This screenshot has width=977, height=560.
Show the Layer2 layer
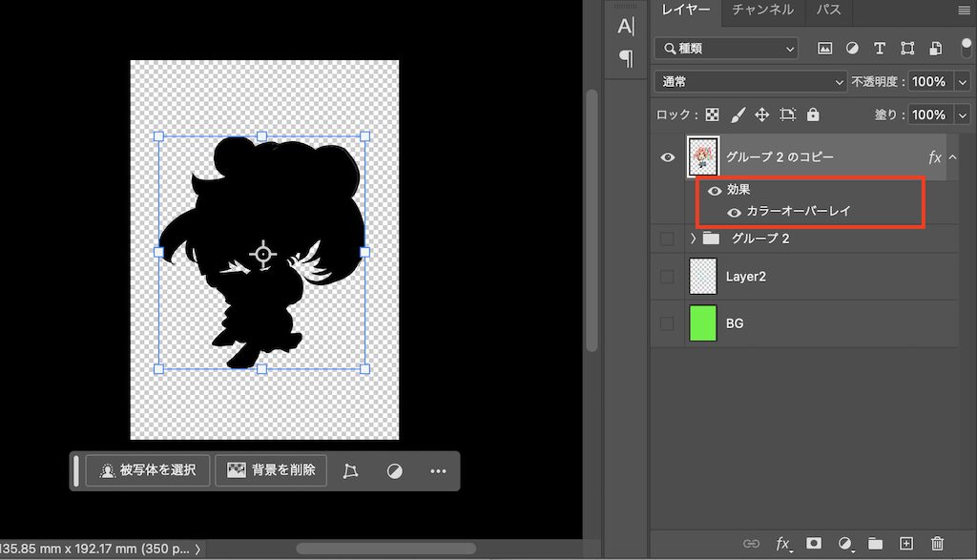coord(667,277)
